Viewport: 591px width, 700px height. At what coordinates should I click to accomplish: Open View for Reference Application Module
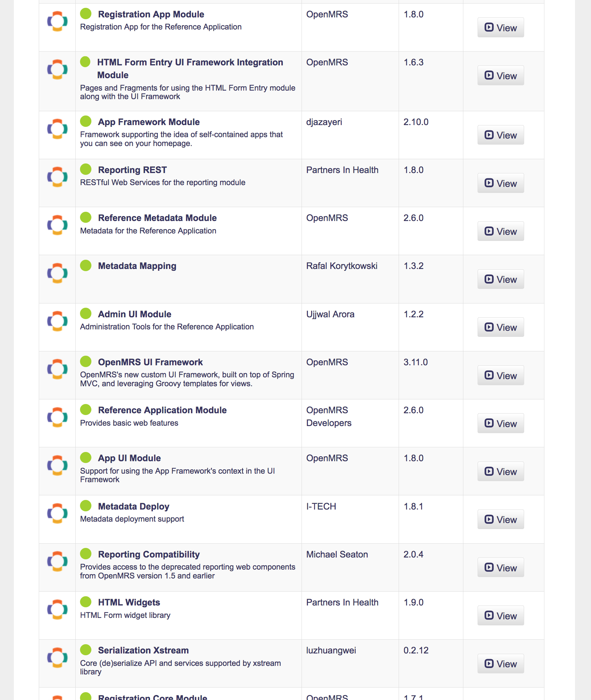point(501,423)
